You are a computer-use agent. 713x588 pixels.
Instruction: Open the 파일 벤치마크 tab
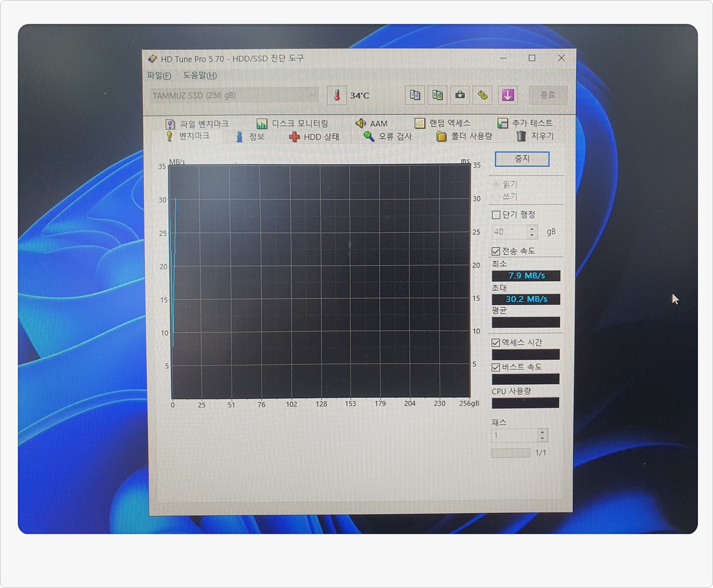point(197,124)
